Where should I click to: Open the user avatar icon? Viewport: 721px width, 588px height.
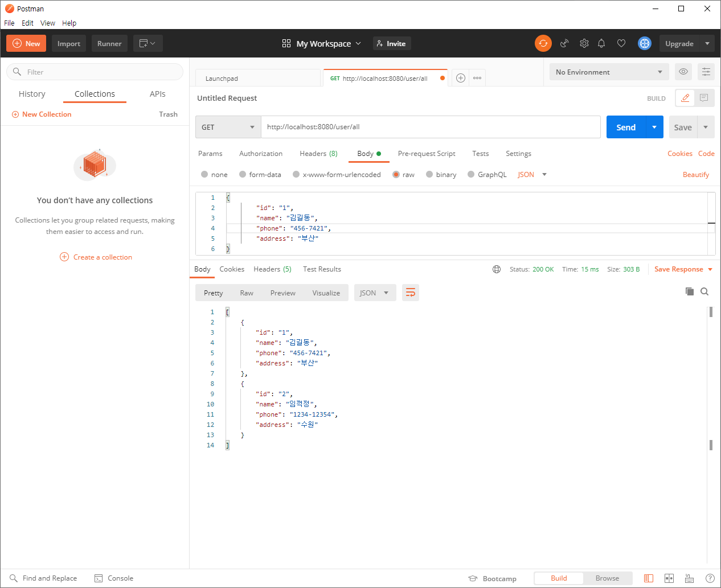click(645, 43)
